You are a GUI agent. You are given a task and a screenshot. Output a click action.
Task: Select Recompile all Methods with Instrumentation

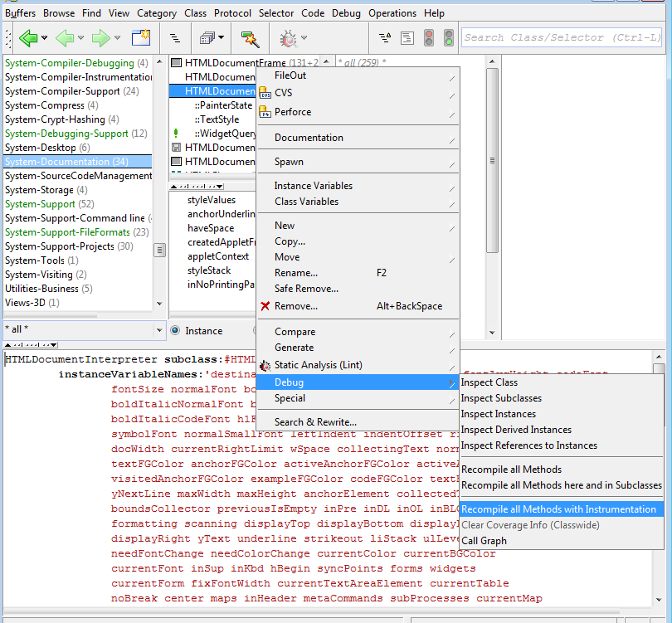click(561, 509)
